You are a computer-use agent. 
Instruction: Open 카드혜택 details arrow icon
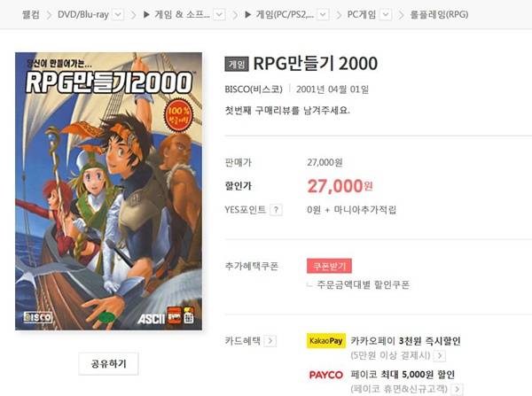(x=270, y=341)
